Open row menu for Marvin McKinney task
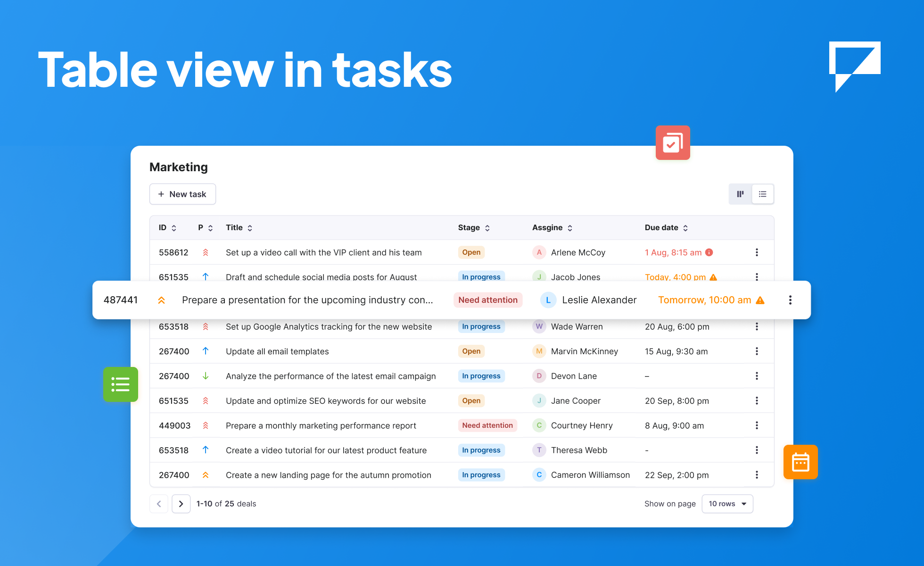Image resolution: width=924 pixels, height=566 pixels. click(x=757, y=351)
